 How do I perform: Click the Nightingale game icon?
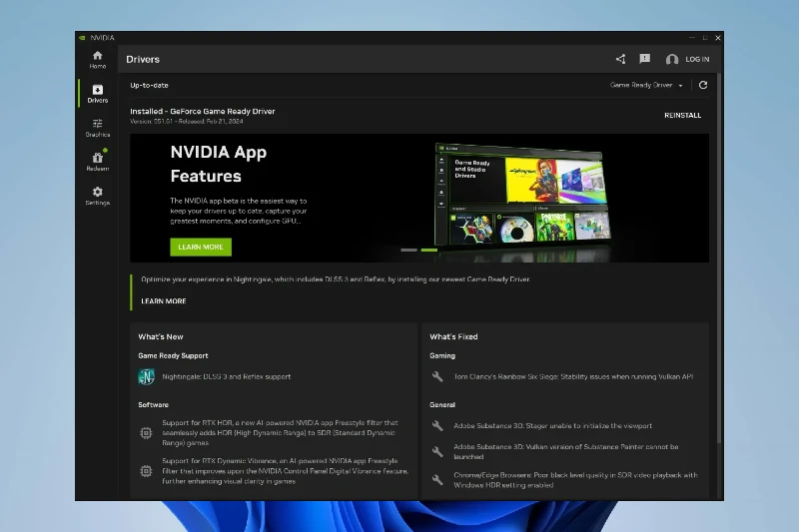146,376
